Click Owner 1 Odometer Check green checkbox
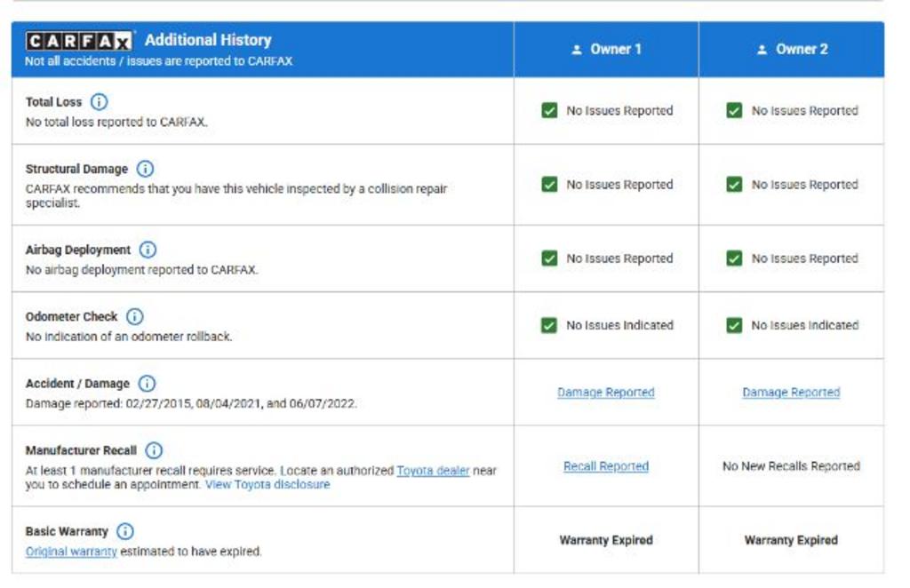910x588 pixels. [x=549, y=325]
